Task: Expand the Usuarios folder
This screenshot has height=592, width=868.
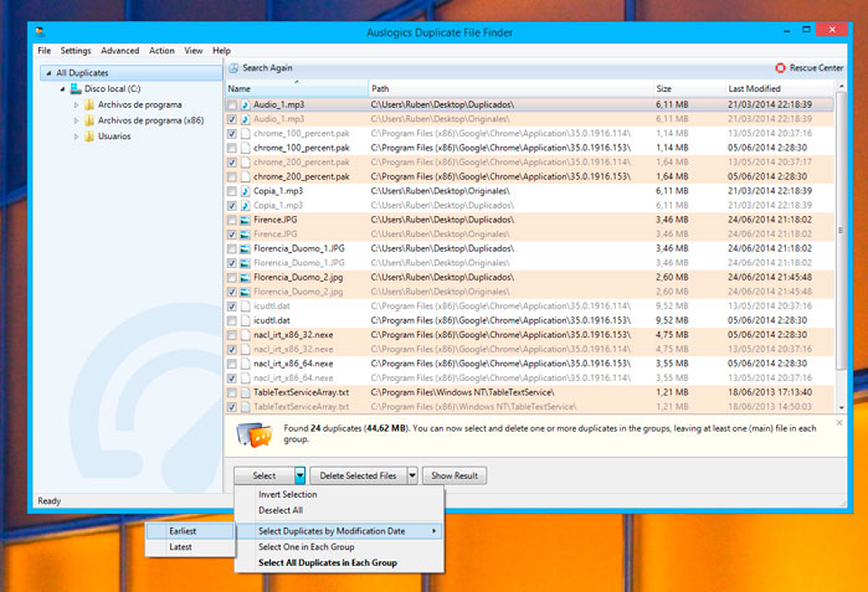Action: click(x=76, y=137)
